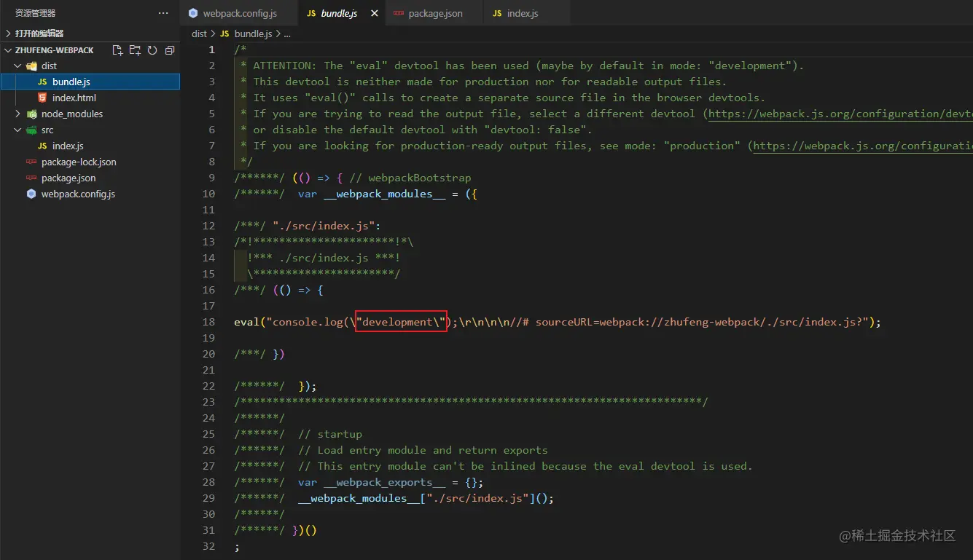The image size is (973, 560).
Task: Click the New File icon in explorer header
Action: pyautogui.click(x=117, y=50)
